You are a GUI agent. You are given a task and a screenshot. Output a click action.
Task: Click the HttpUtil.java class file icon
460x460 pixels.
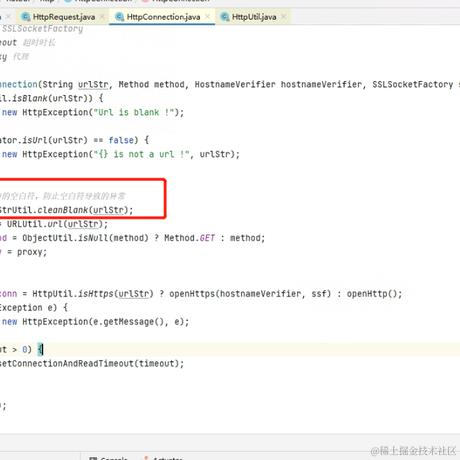(x=225, y=17)
